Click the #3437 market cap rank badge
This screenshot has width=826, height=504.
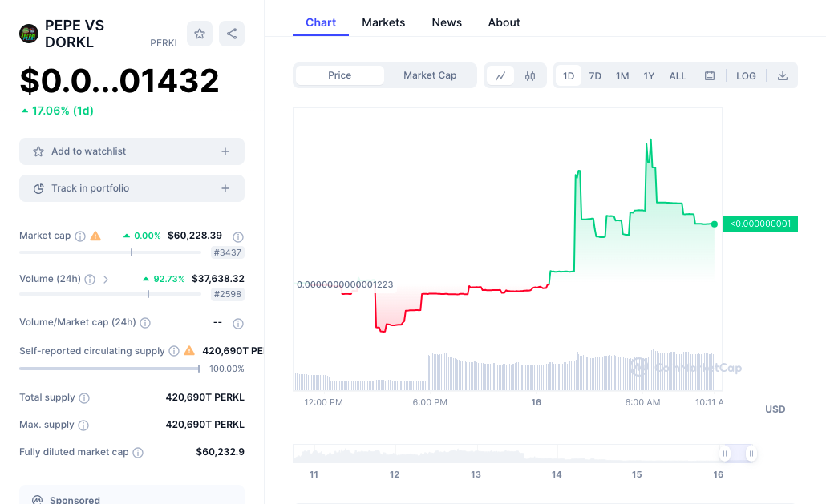pos(228,252)
